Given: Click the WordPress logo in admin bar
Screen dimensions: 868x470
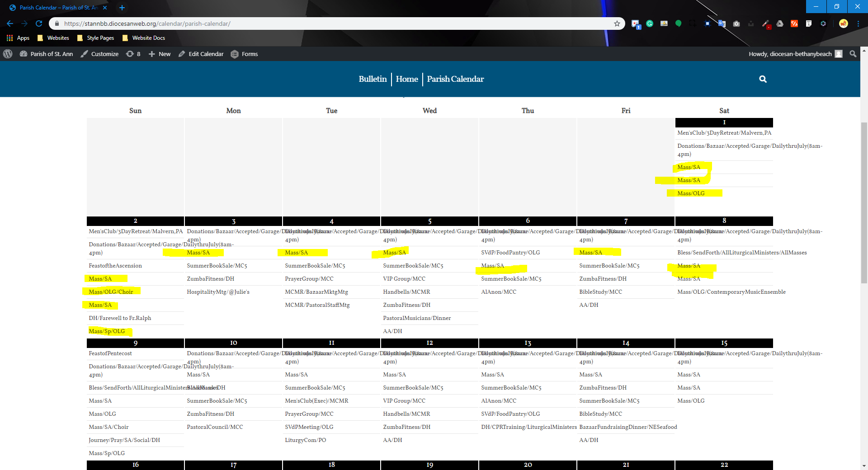Looking at the screenshot, I should point(8,54).
